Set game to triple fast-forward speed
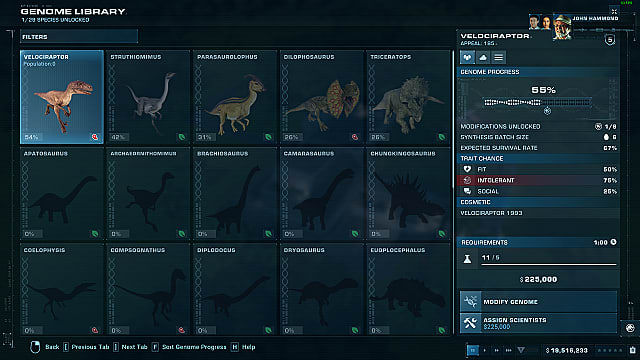Screen dimensions: 640x360 click(509, 350)
